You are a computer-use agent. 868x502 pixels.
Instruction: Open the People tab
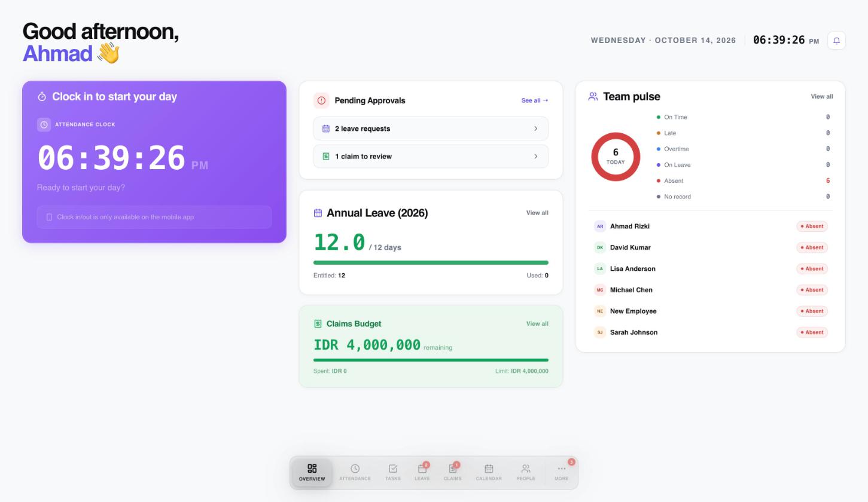pos(526,472)
